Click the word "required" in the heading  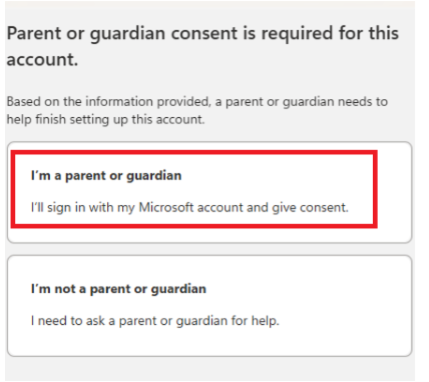point(297,34)
